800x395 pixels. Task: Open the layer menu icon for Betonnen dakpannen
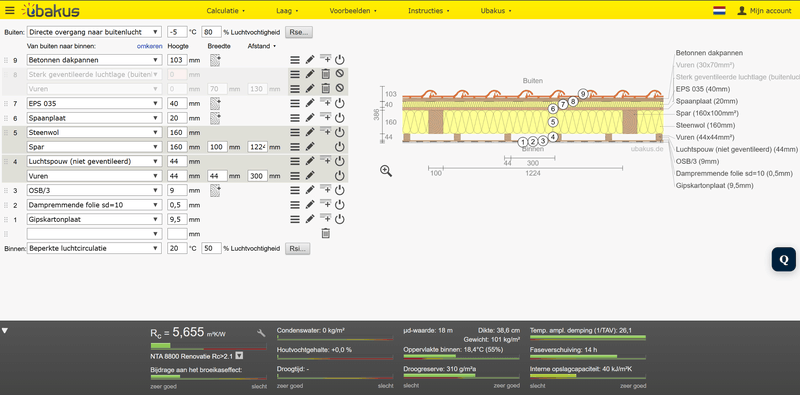pyautogui.click(x=295, y=60)
